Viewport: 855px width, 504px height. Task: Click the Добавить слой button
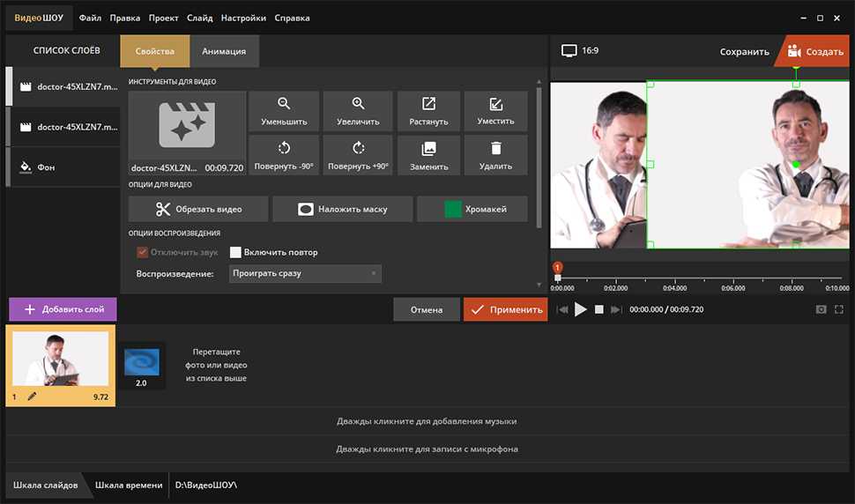[x=63, y=309]
